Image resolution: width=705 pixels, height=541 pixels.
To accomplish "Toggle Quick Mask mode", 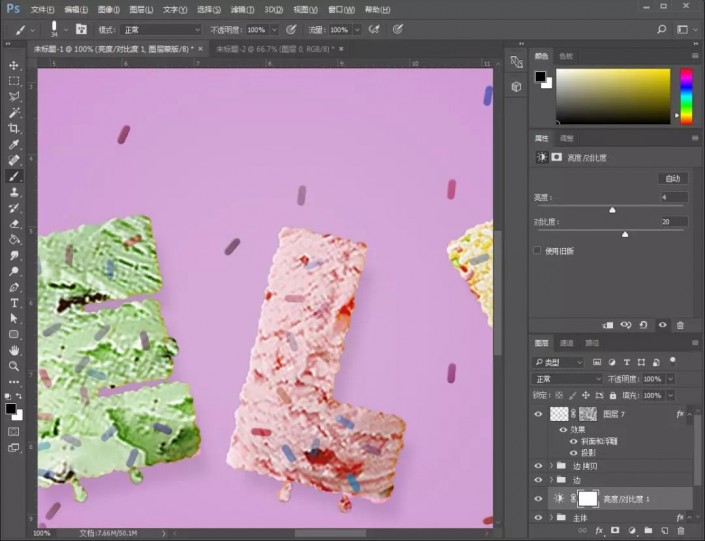I will pyautogui.click(x=14, y=432).
